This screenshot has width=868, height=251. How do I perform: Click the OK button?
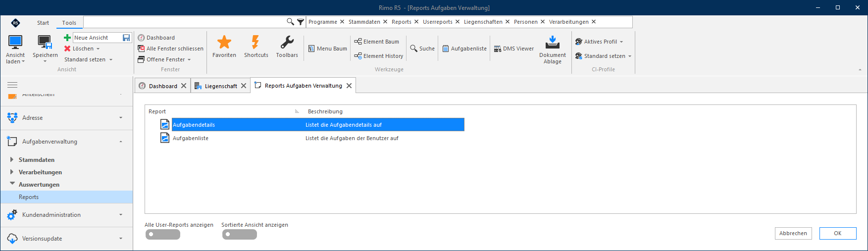coord(838,233)
